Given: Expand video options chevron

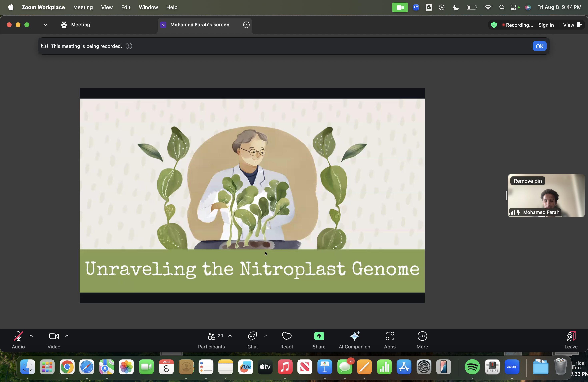Looking at the screenshot, I should [x=67, y=336].
